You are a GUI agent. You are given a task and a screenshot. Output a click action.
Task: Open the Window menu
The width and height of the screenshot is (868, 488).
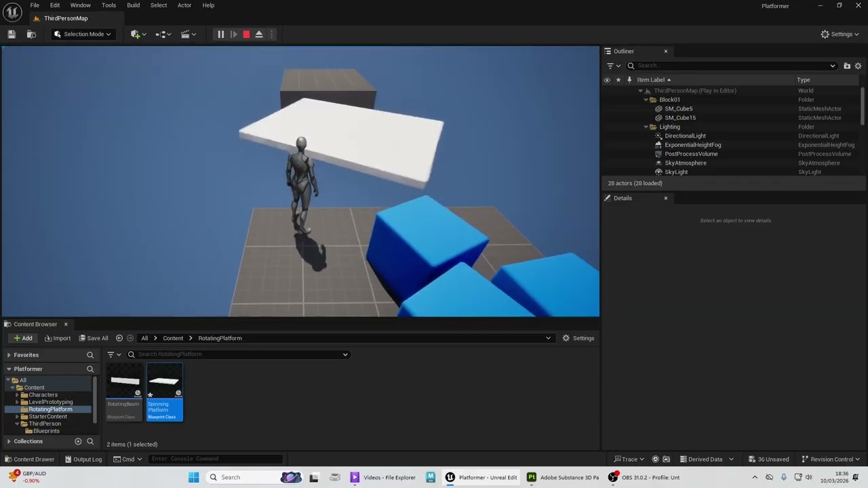[80, 5]
